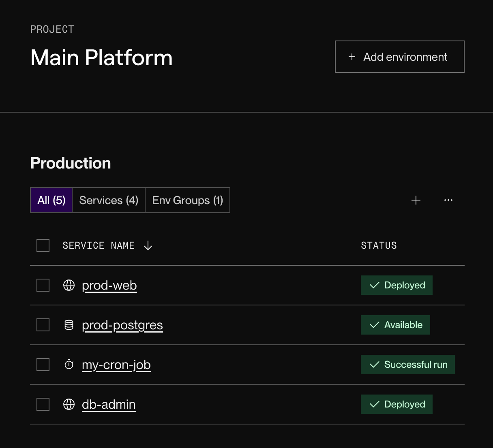Click the plus icon to add a service

(x=416, y=200)
